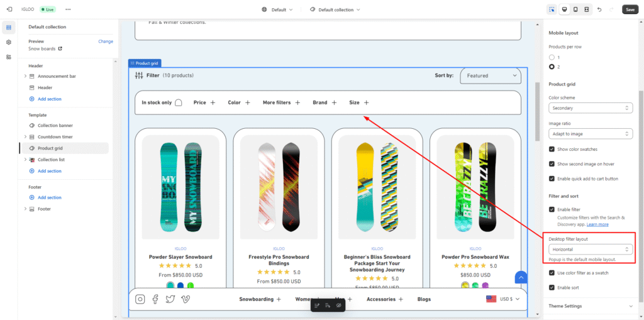
Task: Click the exit editor icon at top-left
Action: (x=9, y=9)
